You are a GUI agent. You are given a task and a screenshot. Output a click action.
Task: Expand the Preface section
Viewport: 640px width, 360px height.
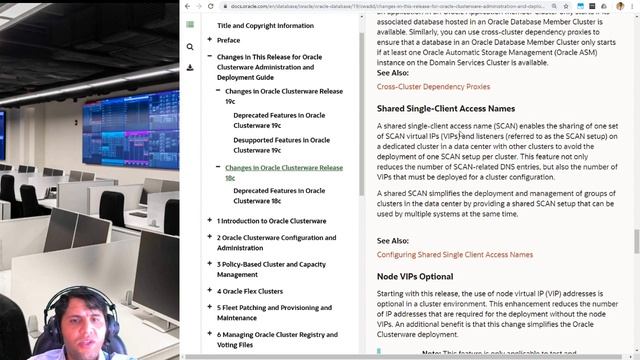pyautogui.click(x=209, y=40)
